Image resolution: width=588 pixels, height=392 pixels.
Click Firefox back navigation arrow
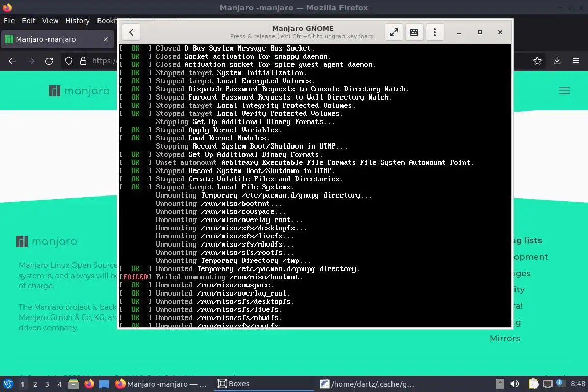12,61
